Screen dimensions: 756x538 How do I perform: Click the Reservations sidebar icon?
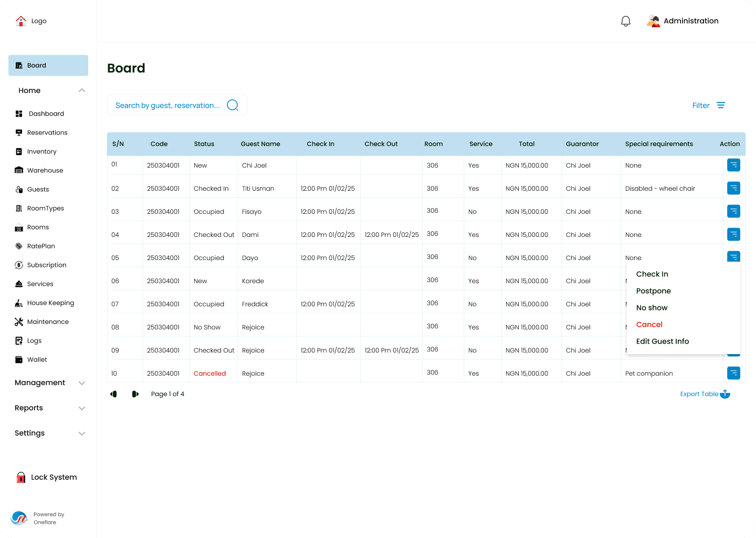click(19, 132)
